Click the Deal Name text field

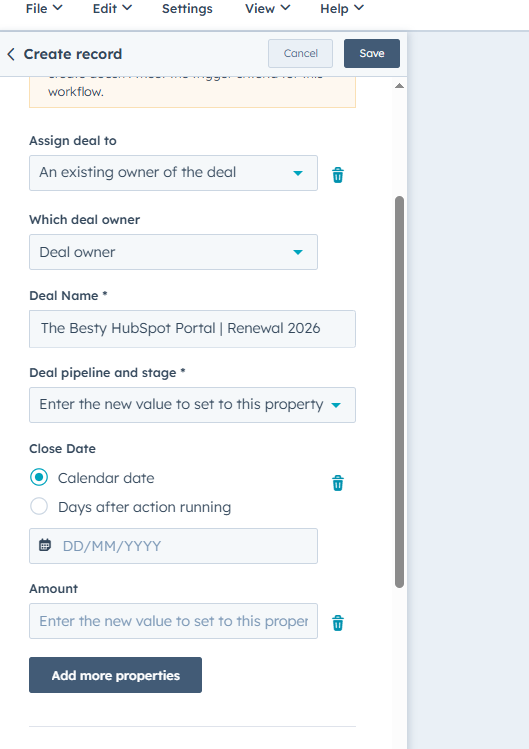[193, 329]
